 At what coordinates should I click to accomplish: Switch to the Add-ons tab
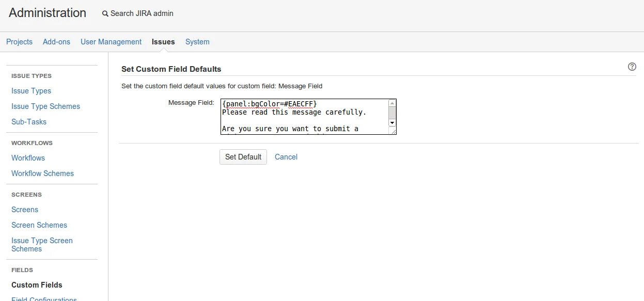(56, 42)
